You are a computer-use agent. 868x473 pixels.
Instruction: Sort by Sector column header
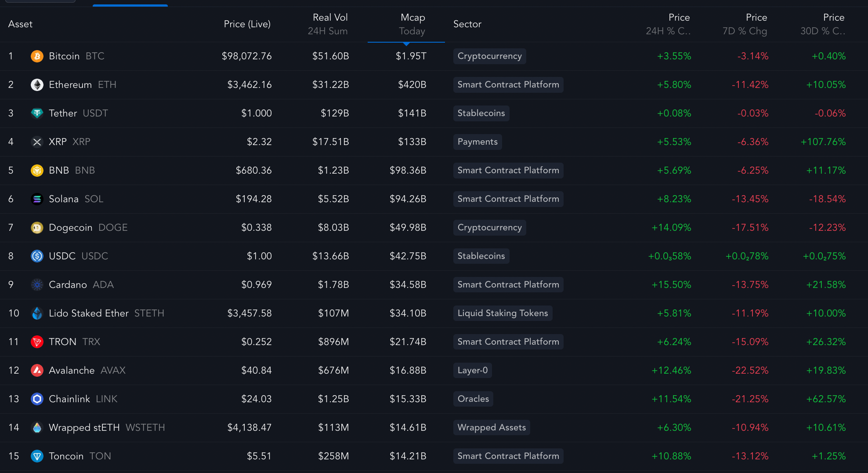(467, 24)
